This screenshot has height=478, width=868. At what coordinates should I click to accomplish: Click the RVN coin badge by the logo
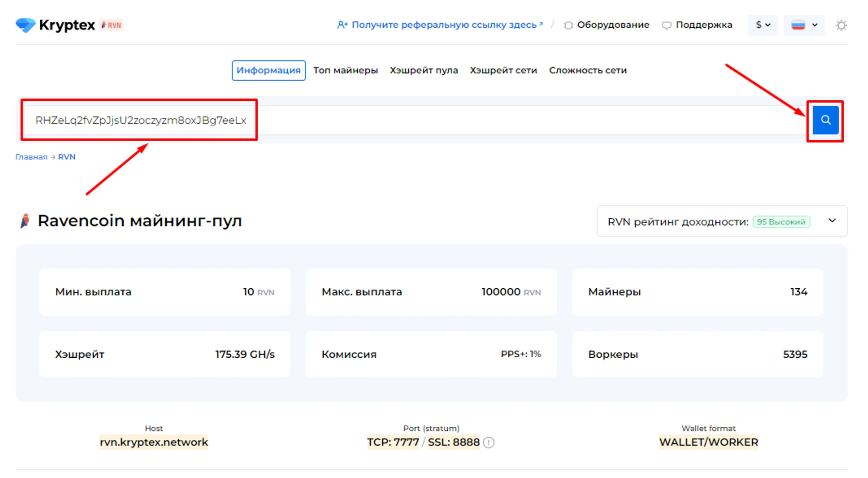click(x=112, y=25)
